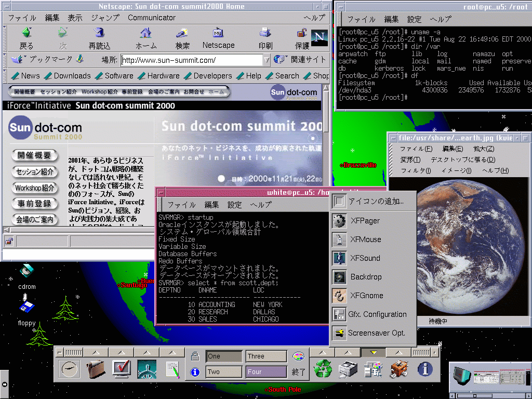Open the clock icon on the XFce panel
The image size is (532, 399).
tap(69, 369)
